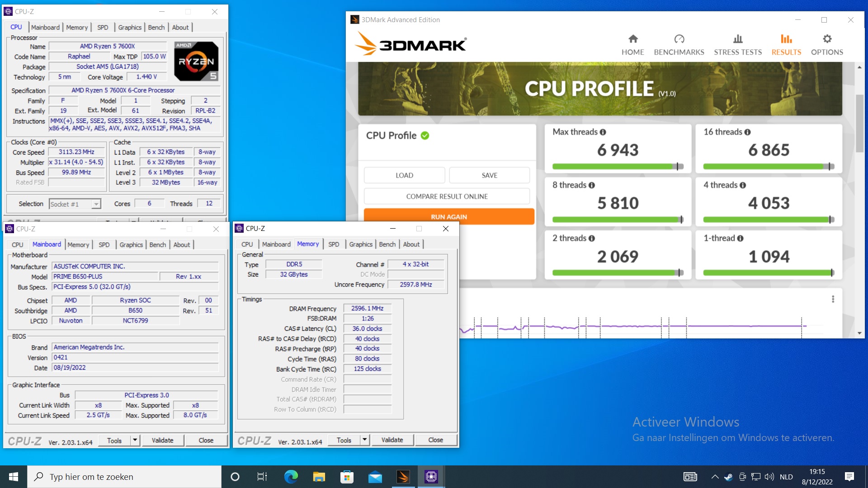Click COMPARE RESULT ONLINE button
Image resolution: width=868 pixels, height=488 pixels.
[x=447, y=197]
